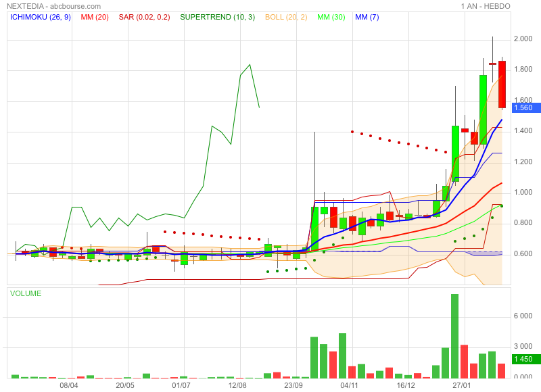The image size is (541, 392).
Task: Click the 1.200 price axis value
Action: [x=523, y=162]
